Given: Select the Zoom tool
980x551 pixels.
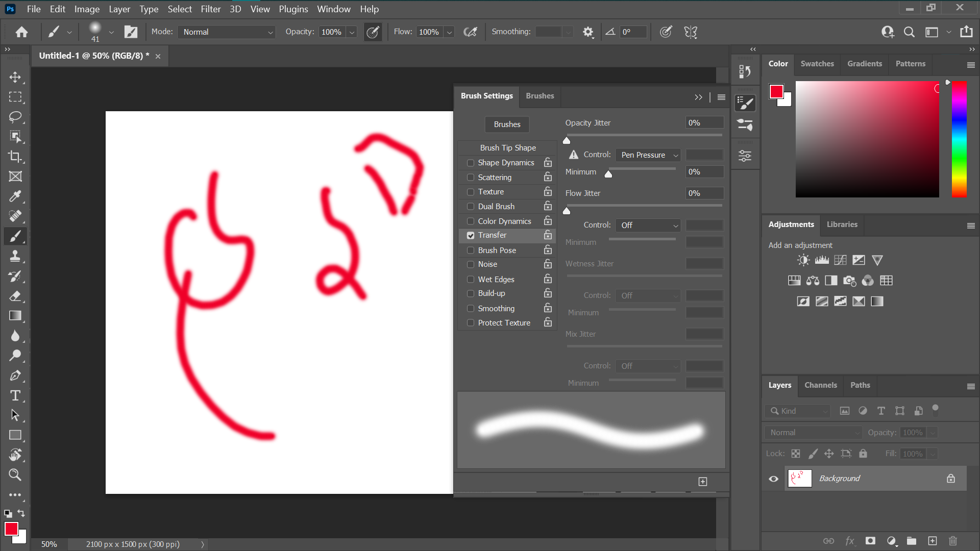Looking at the screenshot, I should (x=16, y=475).
